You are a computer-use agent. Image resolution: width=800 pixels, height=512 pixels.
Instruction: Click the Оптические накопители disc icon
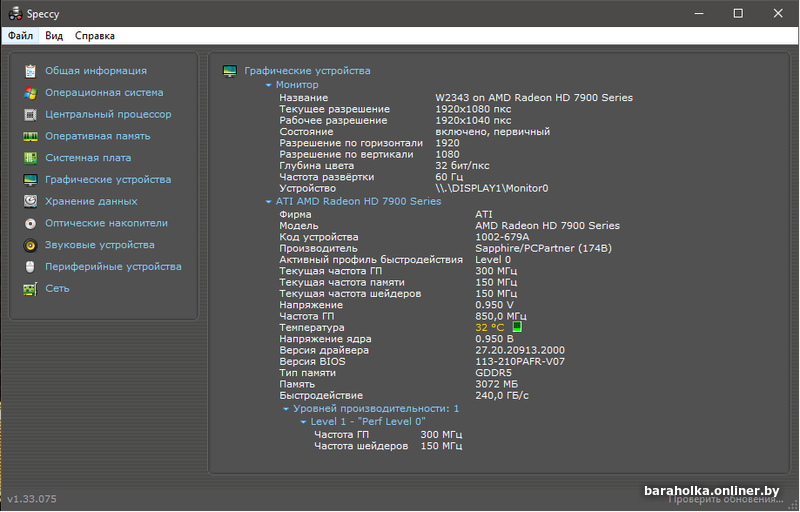(x=30, y=223)
